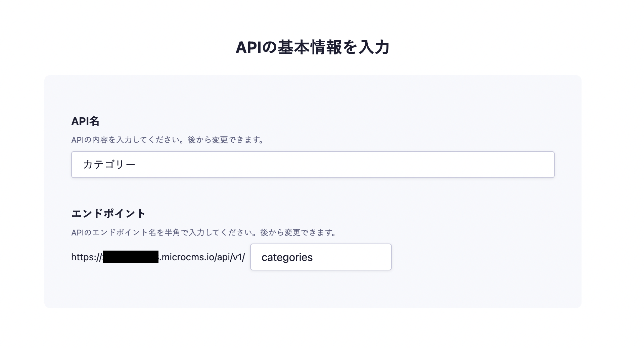This screenshot has height=348, width=644.
Task: Click "半角で入力" in the endpoint hint
Action: 185,232
